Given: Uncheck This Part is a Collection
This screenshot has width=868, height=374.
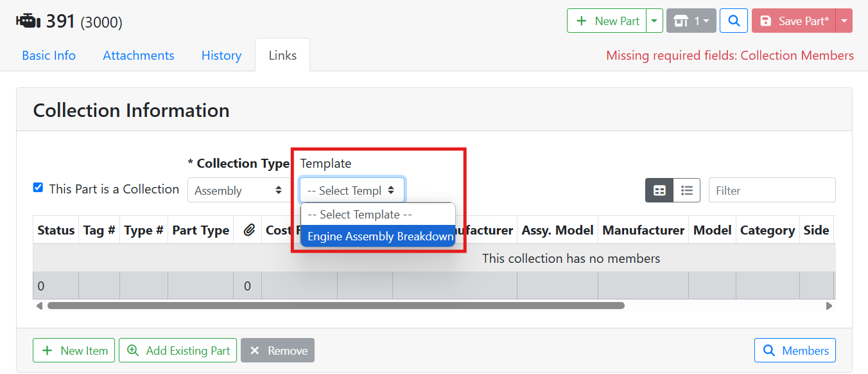Looking at the screenshot, I should [38, 188].
